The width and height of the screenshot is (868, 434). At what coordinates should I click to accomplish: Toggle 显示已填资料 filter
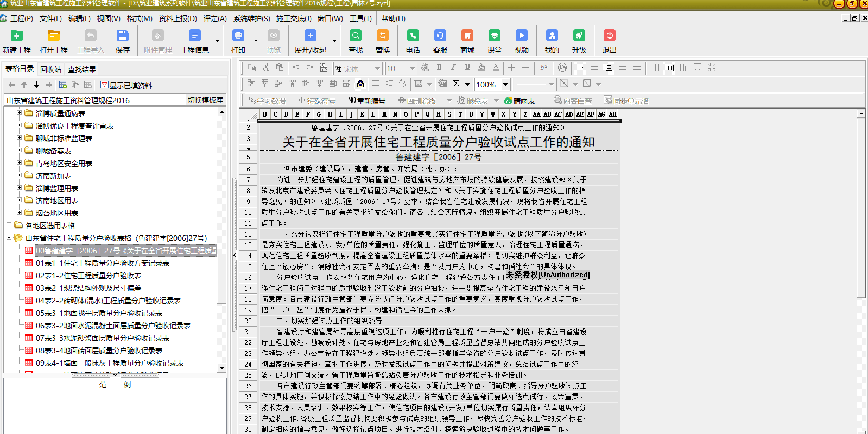coord(126,85)
